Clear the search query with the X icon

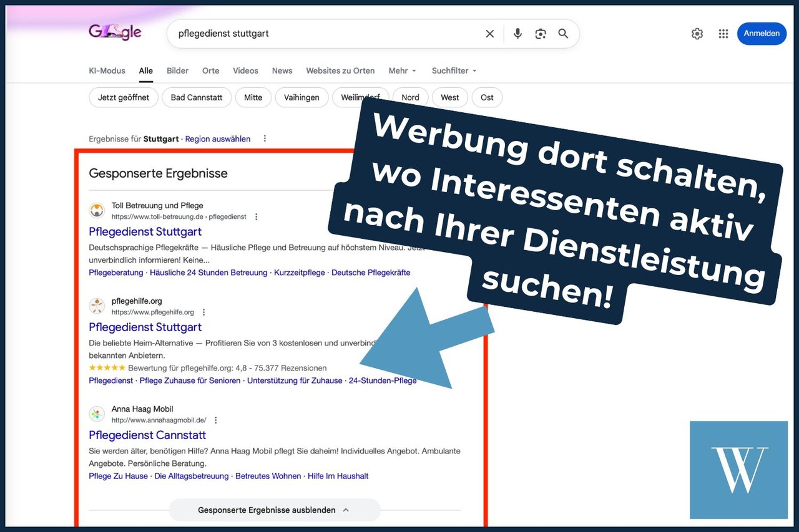[x=490, y=34]
